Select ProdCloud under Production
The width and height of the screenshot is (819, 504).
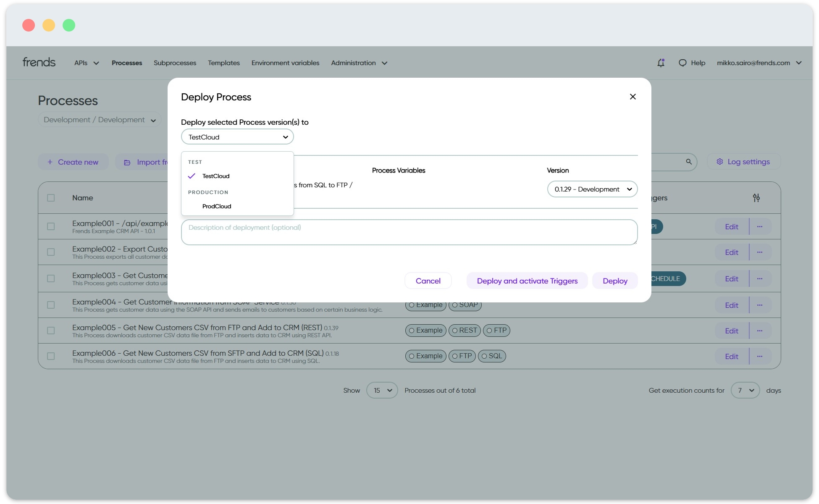pos(216,206)
